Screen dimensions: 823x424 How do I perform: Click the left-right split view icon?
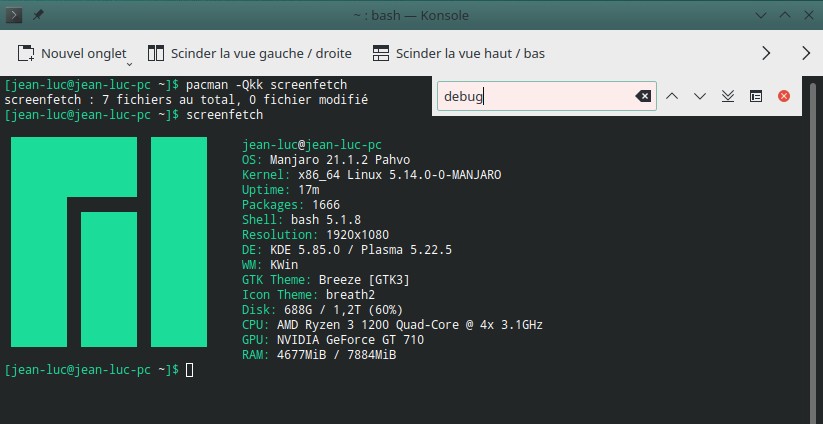[156, 54]
